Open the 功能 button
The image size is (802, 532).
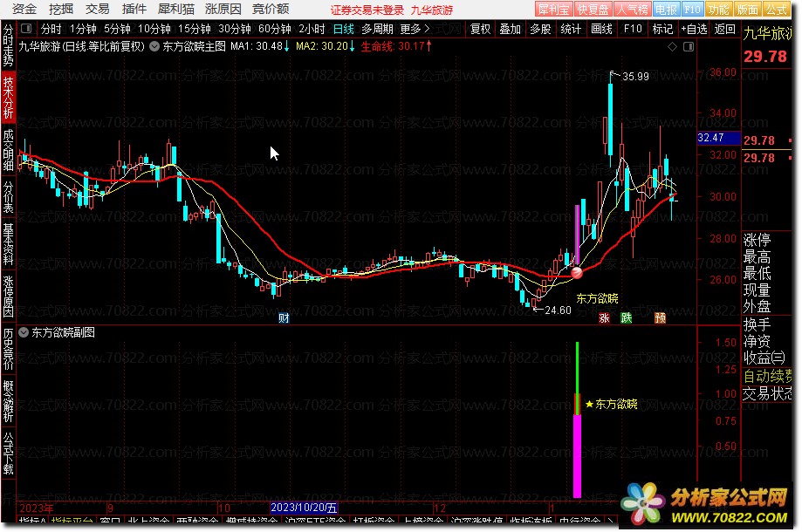point(718,10)
